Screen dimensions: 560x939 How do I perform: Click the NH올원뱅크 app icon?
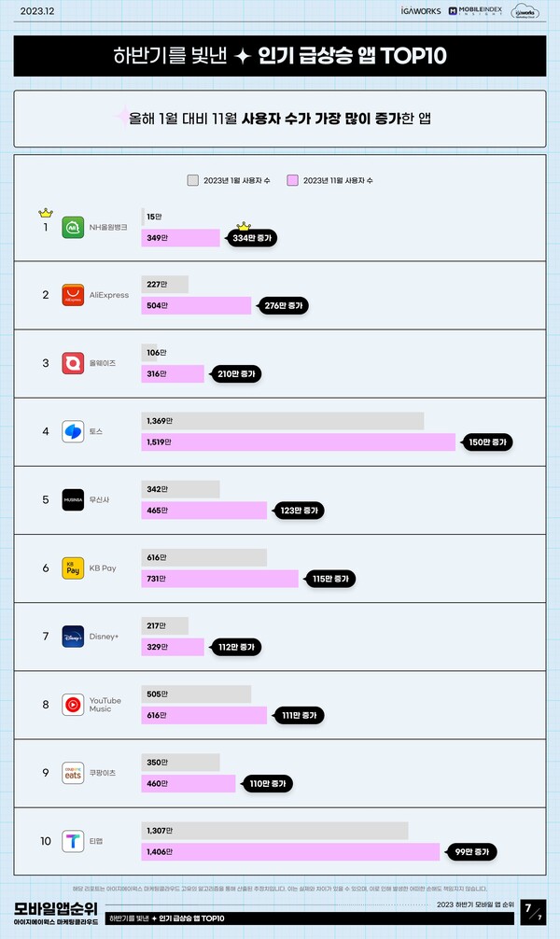pyautogui.click(x=73, y=228)
